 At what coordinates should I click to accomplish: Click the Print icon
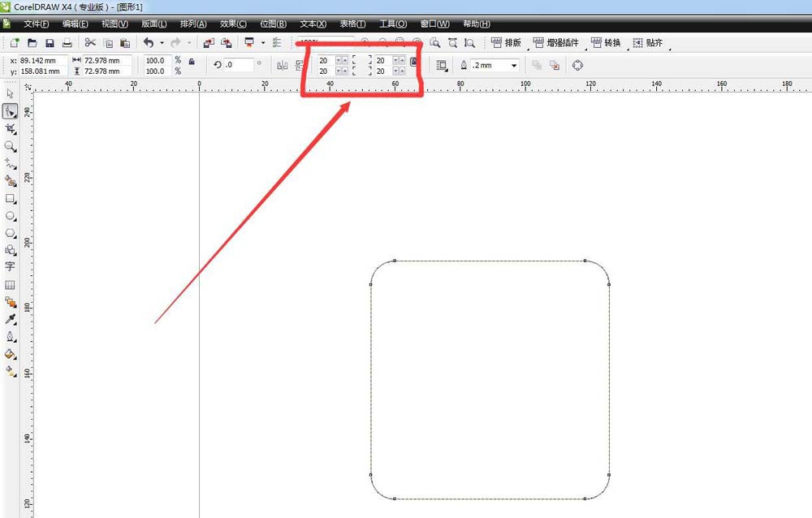[x=67, y=43]
